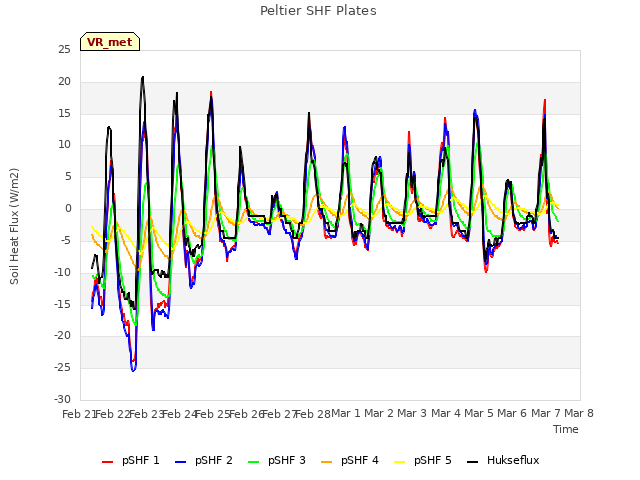This screenshot has width=640, height=480.
Task: Toggle pSHF 1 legend entry
Action: coord(131,460)
